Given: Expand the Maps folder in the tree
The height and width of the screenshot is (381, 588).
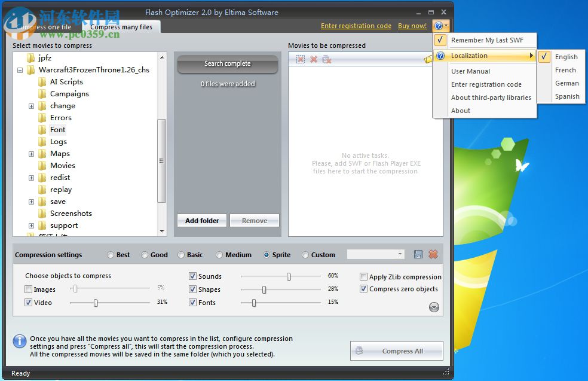Looking at the screenshot, I should [x=31, y=154].
